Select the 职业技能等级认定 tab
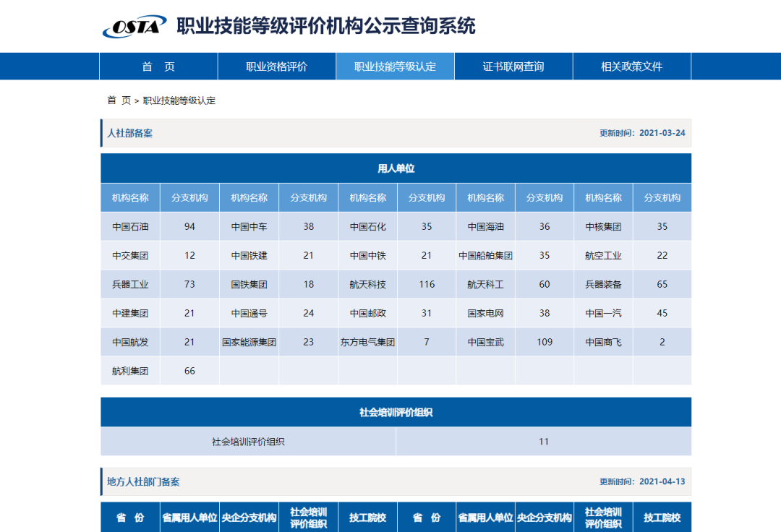 [395, 66]
